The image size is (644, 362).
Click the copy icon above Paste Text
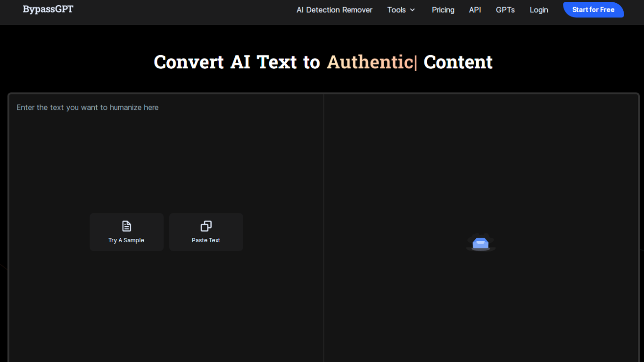tap(206, 226)
